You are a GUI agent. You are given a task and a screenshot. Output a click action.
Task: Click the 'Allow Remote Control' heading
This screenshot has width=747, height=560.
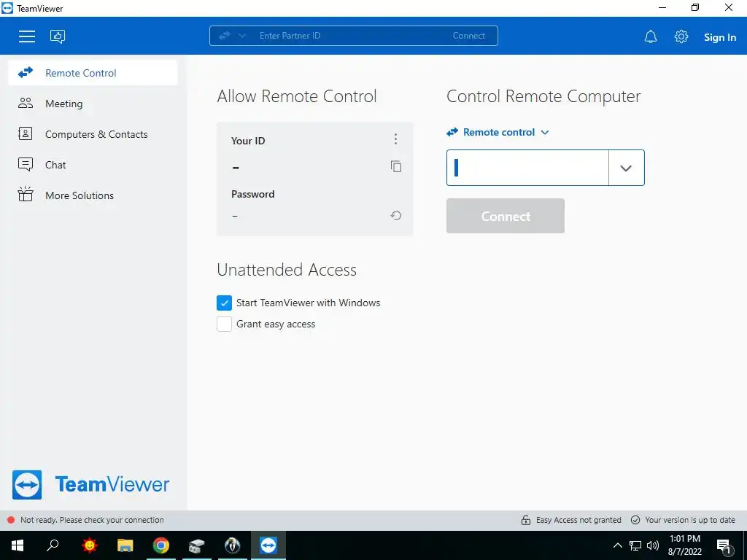pos(297,96)
